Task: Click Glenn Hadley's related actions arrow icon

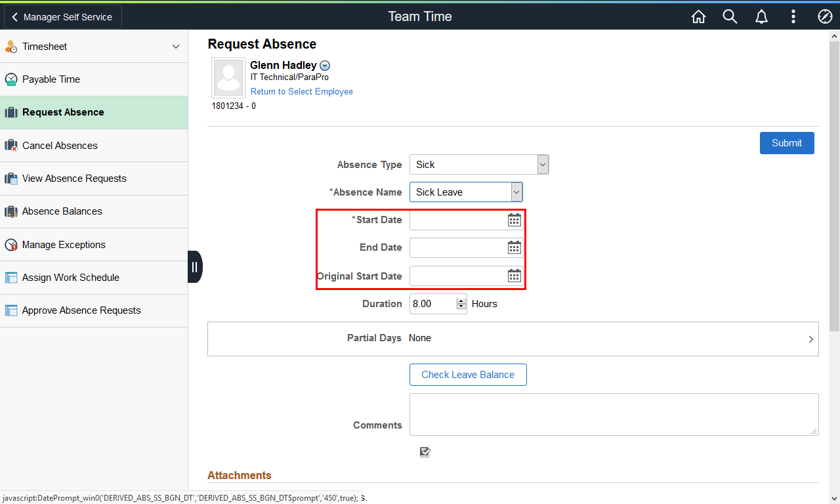Action: (x=325, y=66)
